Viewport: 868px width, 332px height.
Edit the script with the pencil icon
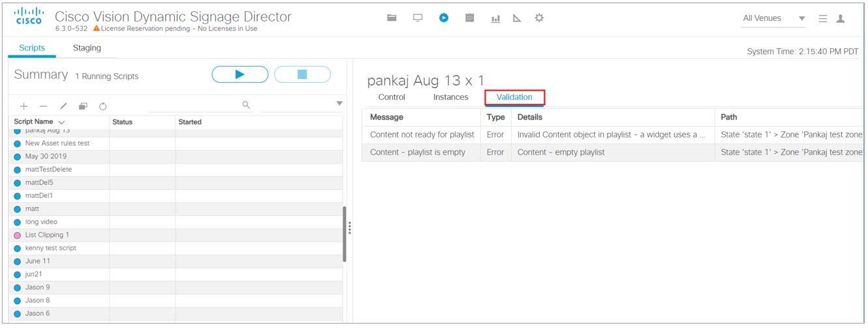click(x=63, y=106)
